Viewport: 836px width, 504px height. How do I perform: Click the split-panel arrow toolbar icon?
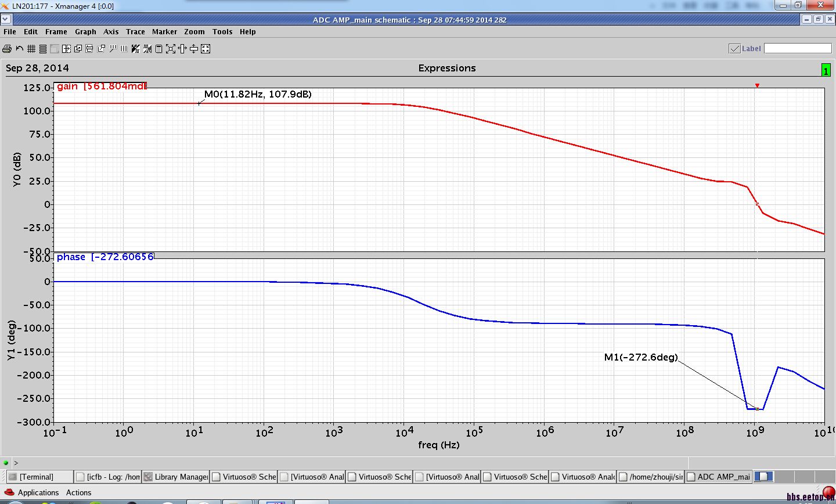(66, 49)
